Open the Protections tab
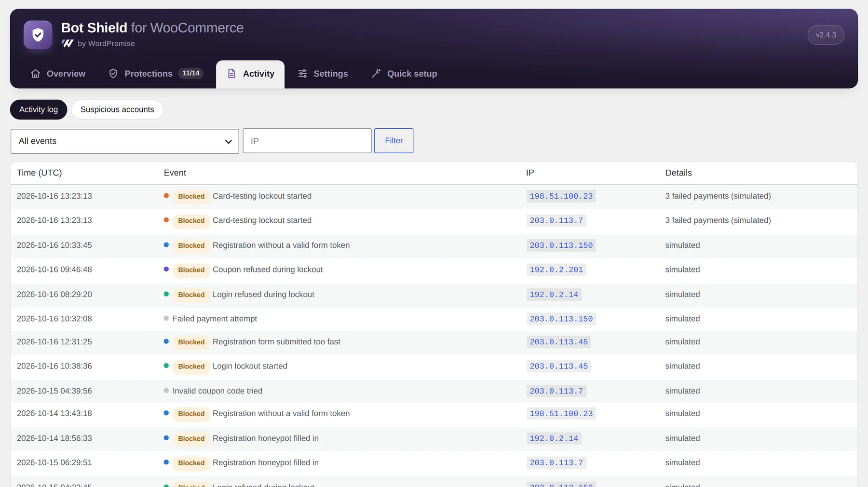The width and height of the screenshot is (868, 487). [x=156, y=74]
